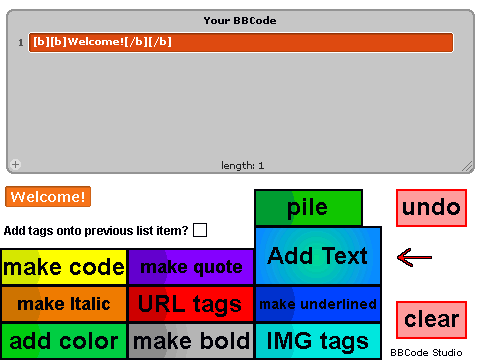Click the Your BBCode list title
The image size is (480, 360).
[x=240, y=21]
